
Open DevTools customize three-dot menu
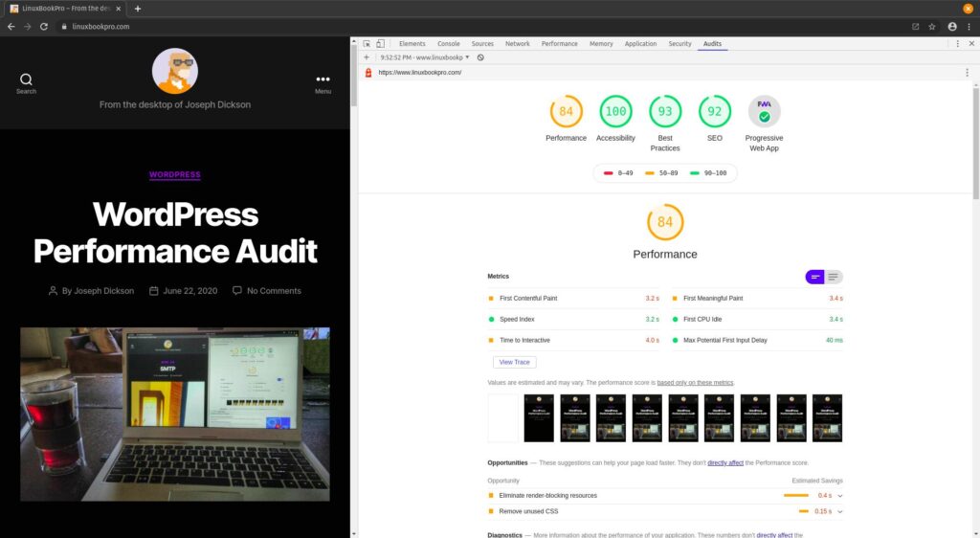click(957, 44)
